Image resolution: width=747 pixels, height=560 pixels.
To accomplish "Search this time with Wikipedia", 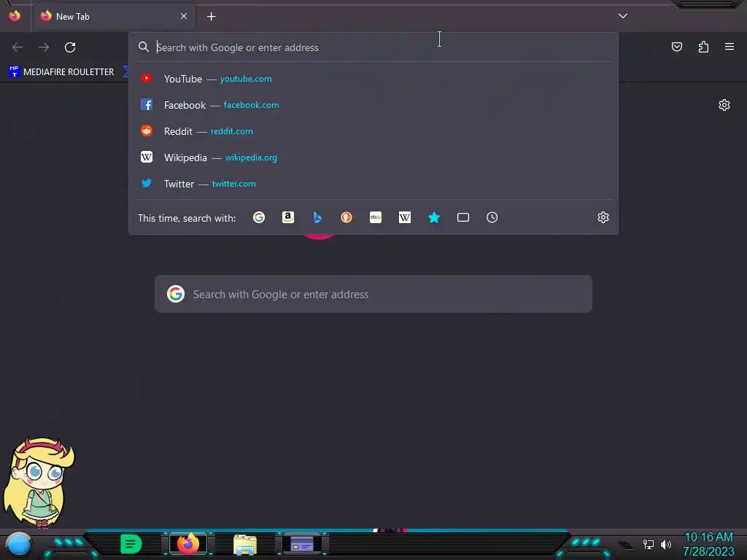I will tap(404, 217).
